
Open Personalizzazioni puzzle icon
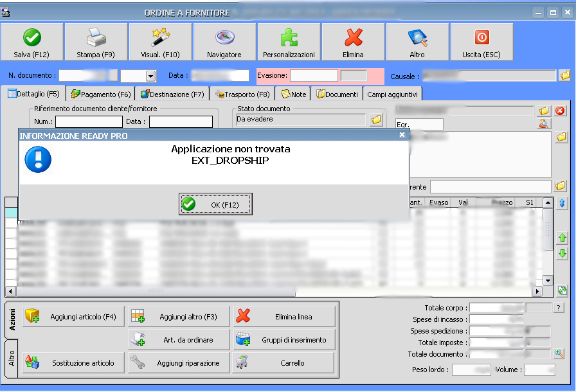[x=289, y=42]
